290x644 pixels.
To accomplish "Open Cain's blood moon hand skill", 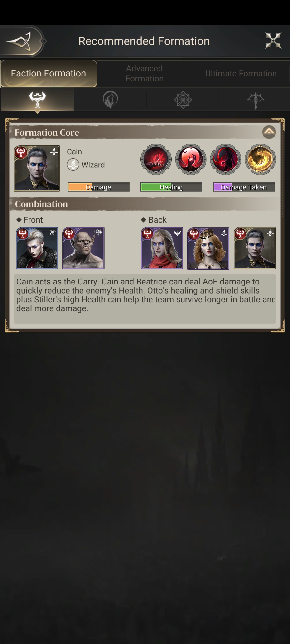I will coord(191,159).
